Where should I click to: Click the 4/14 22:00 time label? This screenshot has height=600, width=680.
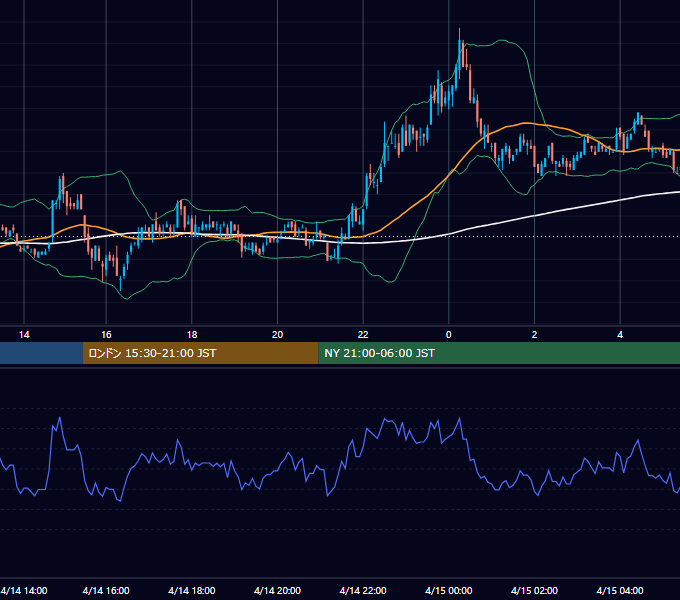coord(363,590)
